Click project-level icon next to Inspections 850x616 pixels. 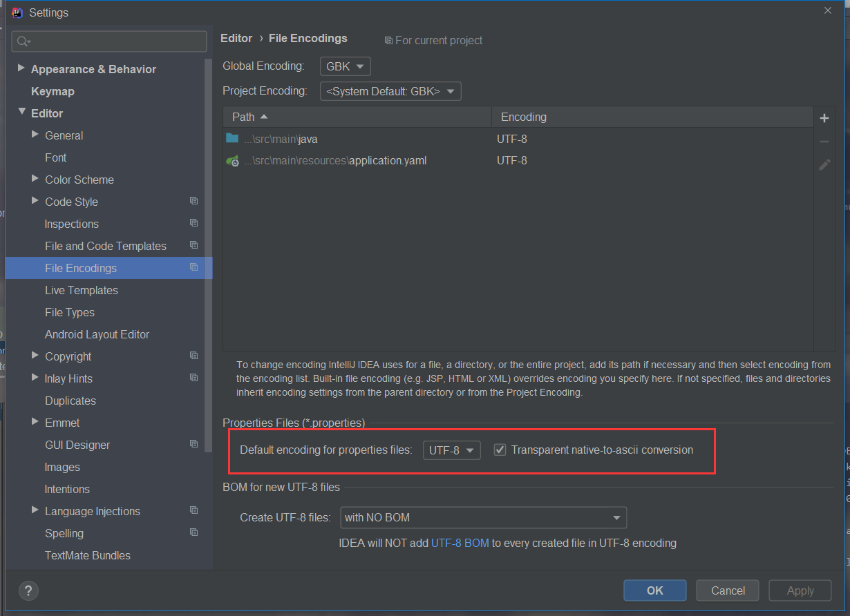tap(193, 223)
